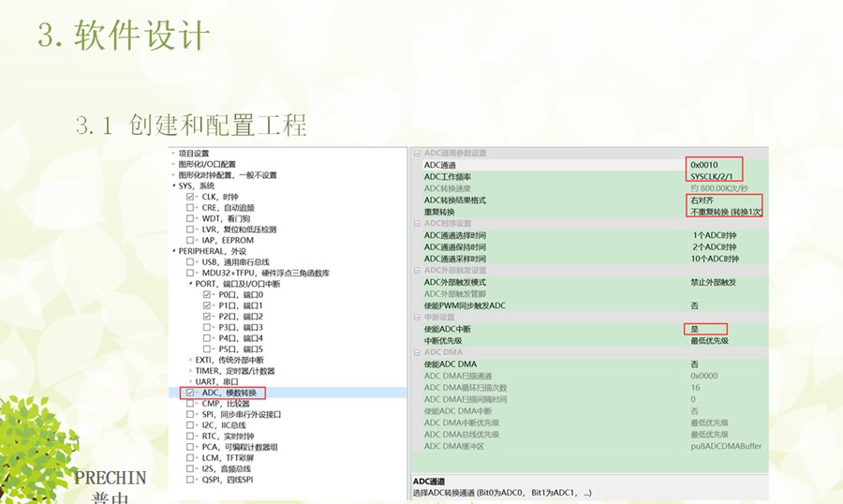Enable the USB 通用串行总线 checkbox
Viewport: 843px width, 504px height.
190,262
